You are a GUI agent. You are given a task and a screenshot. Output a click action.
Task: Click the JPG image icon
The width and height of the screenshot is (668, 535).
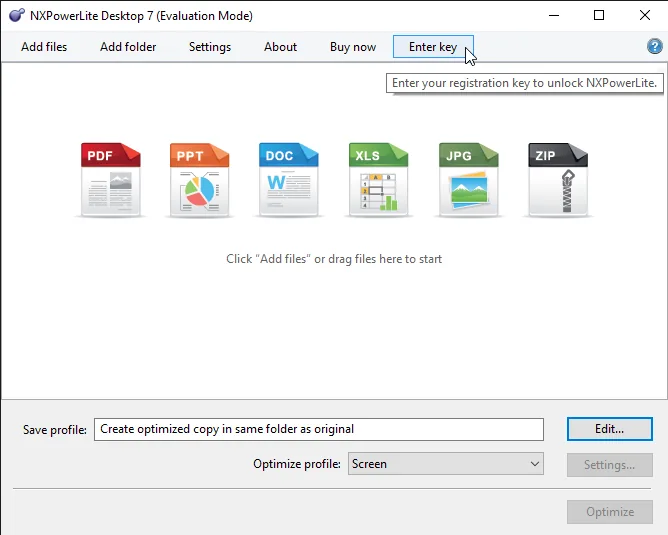(468, 180)
